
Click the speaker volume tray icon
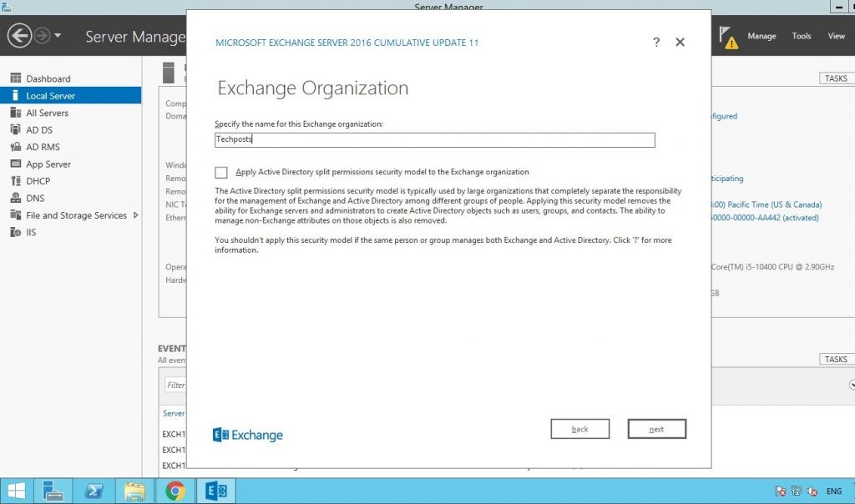click(x=812, y=491)
